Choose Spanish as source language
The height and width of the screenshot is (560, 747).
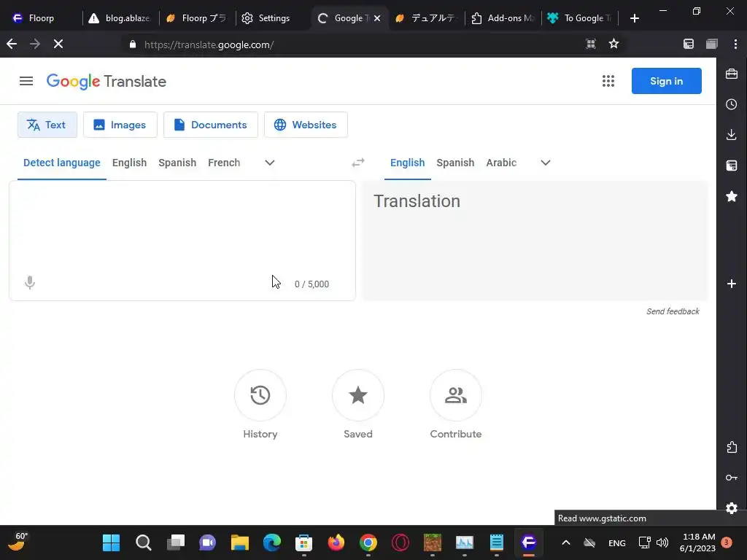[177, 163]
